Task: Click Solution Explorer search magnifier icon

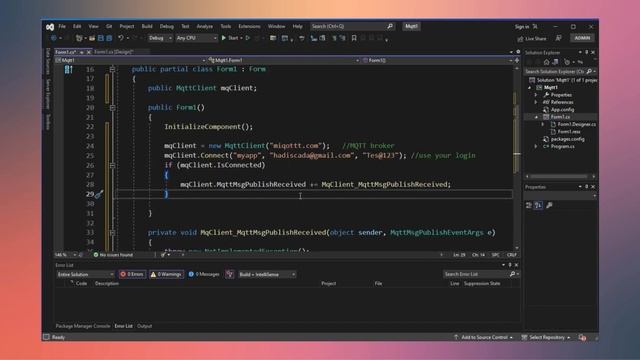Action: (x=589, y=71)
